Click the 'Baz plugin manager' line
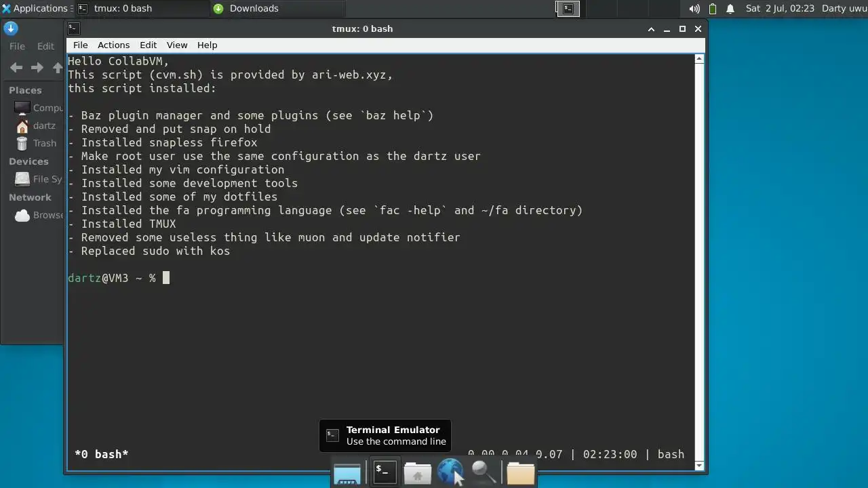The height and width of the screenshot is (488, 868). pyautogui.click(x=250, y=115)
